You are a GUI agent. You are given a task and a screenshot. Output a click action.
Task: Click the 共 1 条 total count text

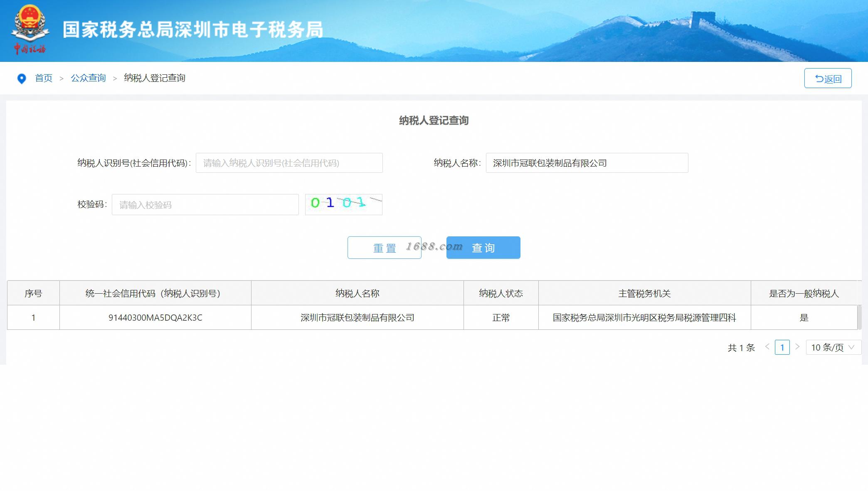coord(741,348)
